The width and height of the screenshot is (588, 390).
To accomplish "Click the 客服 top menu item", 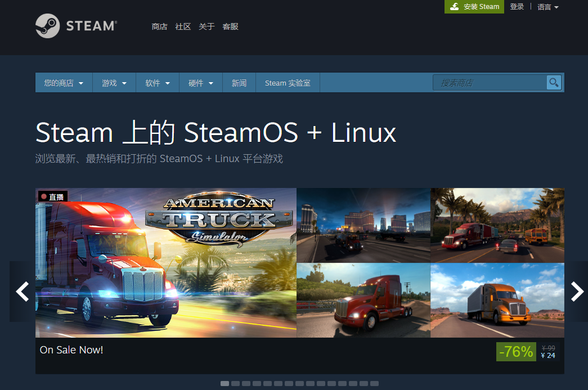I will (x=230, y=26).
